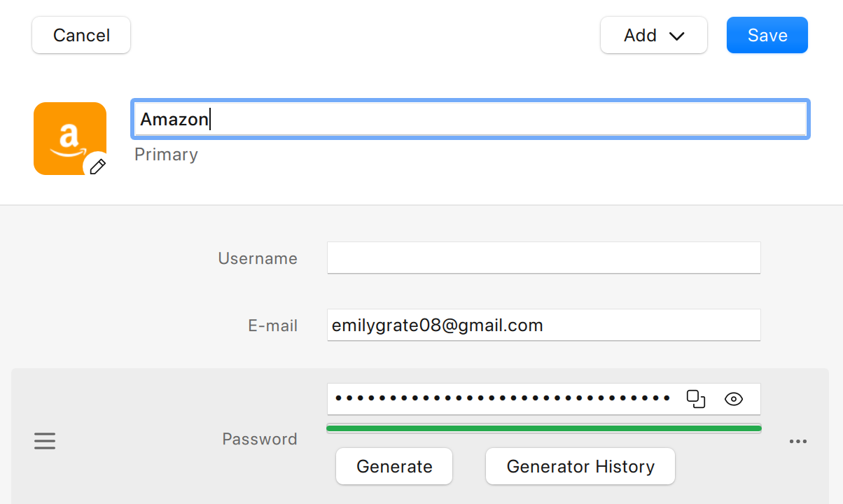This screenshot has height=504, width=843.
Task: Click the green password strength bar
Action: click(544, 428)
